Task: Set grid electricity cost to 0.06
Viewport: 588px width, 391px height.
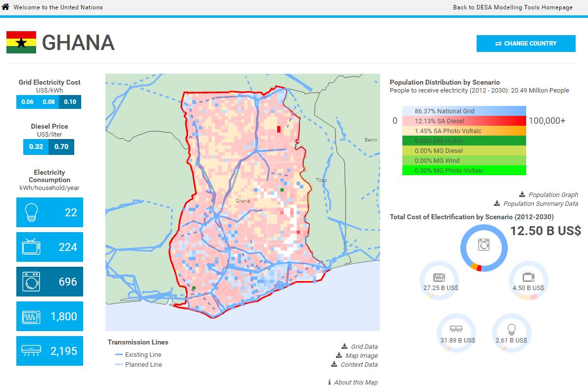Action: [x=27, y=102]
